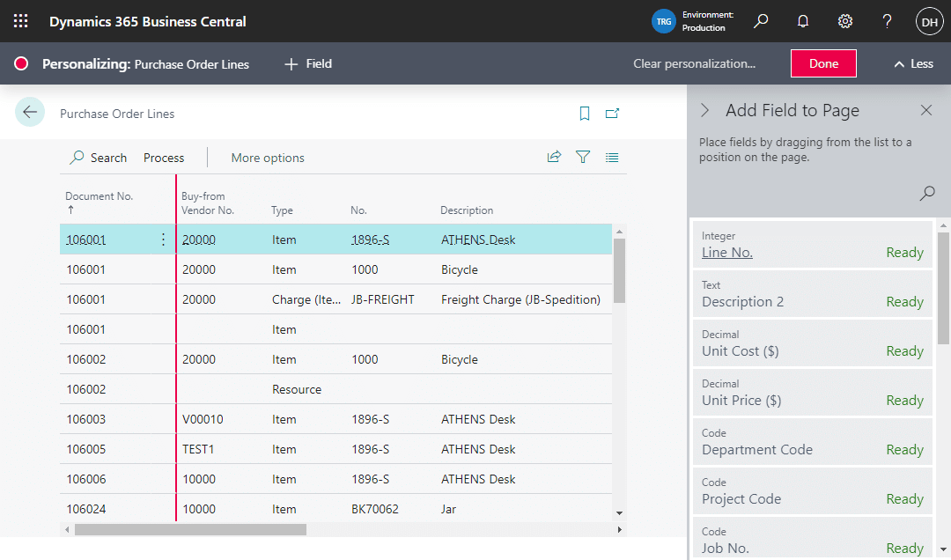Open the DH user account menu
This screenshot has width=951, height=560.
(x=930, y=22)
